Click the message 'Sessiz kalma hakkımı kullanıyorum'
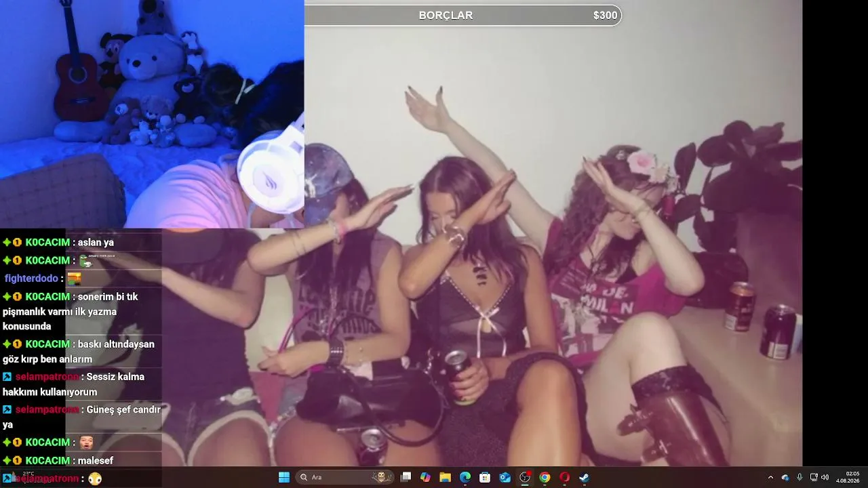 pos(73,384)
